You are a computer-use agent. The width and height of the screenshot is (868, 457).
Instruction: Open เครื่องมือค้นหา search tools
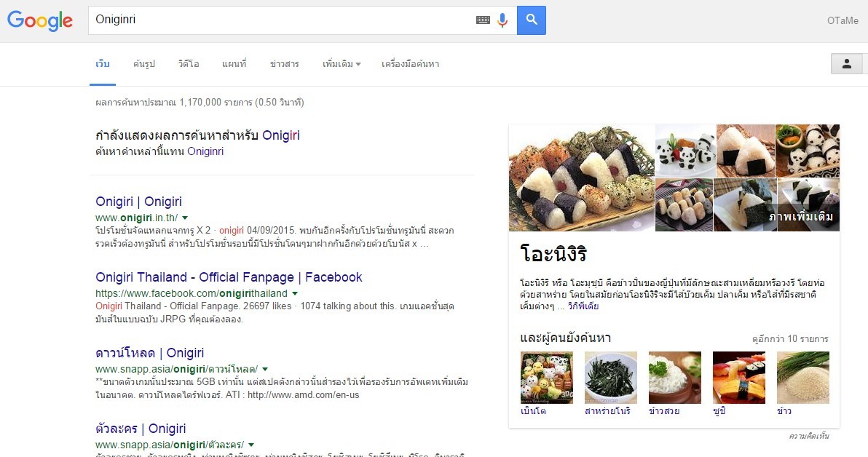[410, 64]
